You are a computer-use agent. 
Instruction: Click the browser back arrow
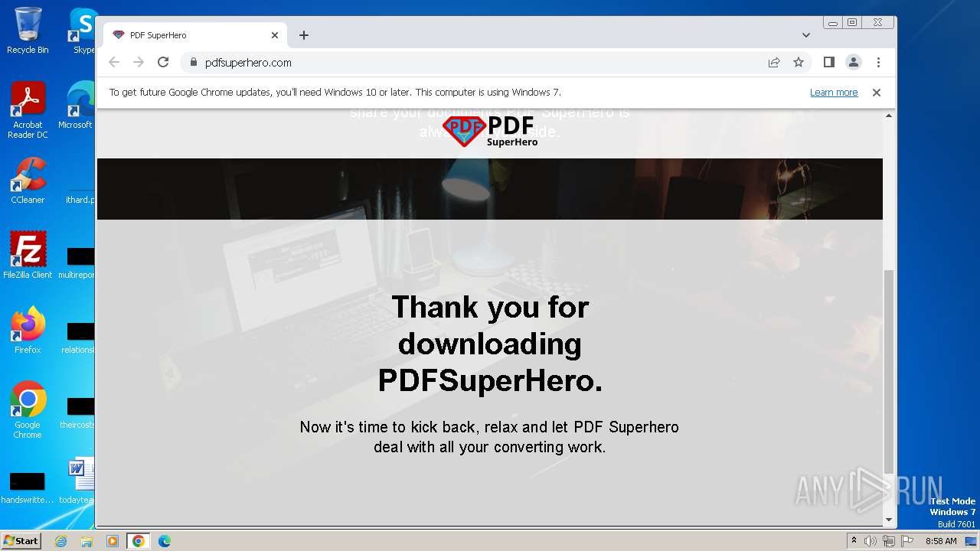point(114,63)
